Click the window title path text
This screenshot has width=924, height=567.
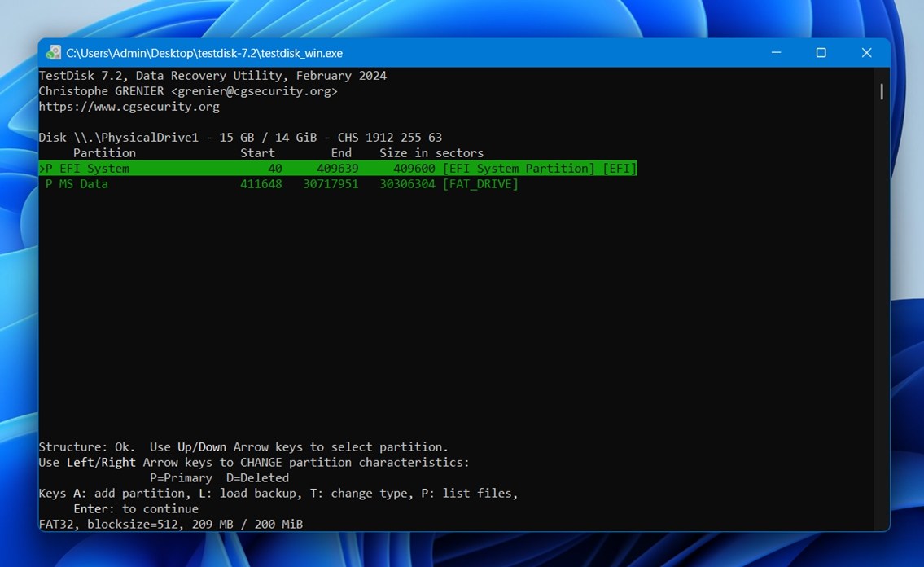pyautogui.click(x=204, y=53)
